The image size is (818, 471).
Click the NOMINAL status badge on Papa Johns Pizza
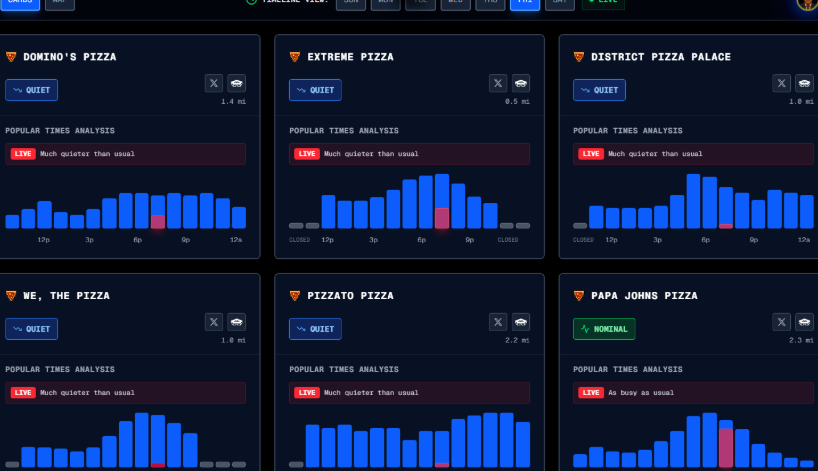pos(604,329)
